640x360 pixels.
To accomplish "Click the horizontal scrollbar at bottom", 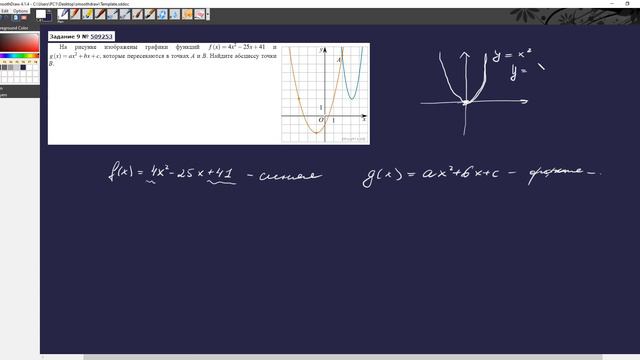I will 343,357.
